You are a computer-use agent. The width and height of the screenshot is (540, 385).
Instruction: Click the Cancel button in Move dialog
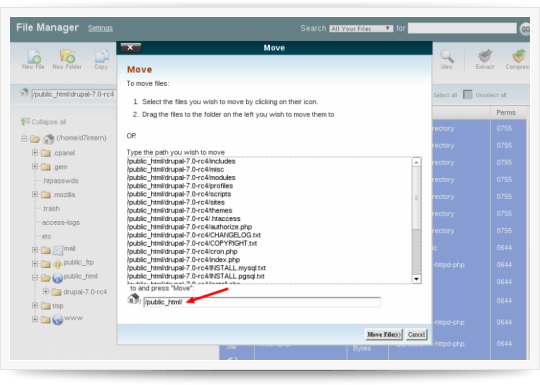coord(416,334)
